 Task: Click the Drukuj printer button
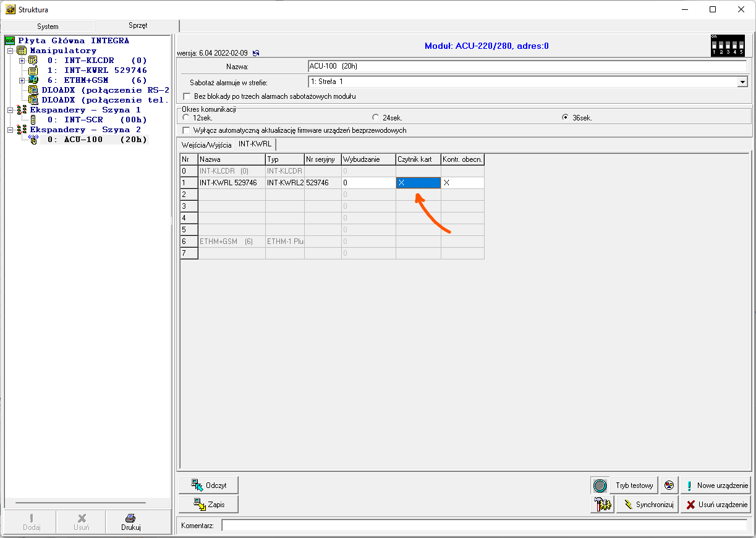point(130,522)
